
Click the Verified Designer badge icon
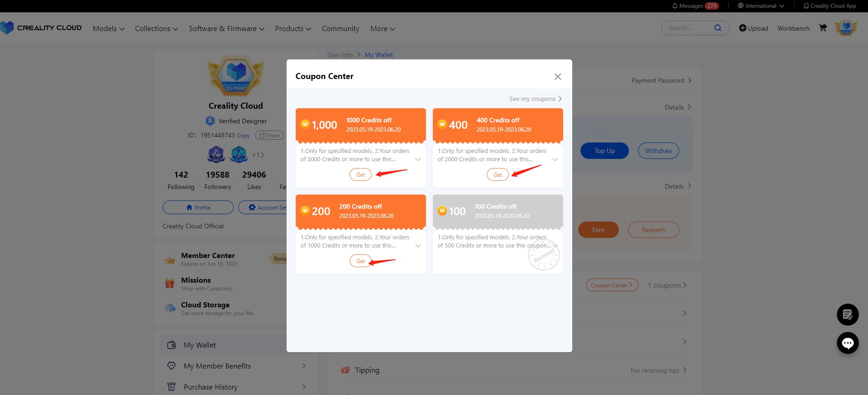point(210,121)
